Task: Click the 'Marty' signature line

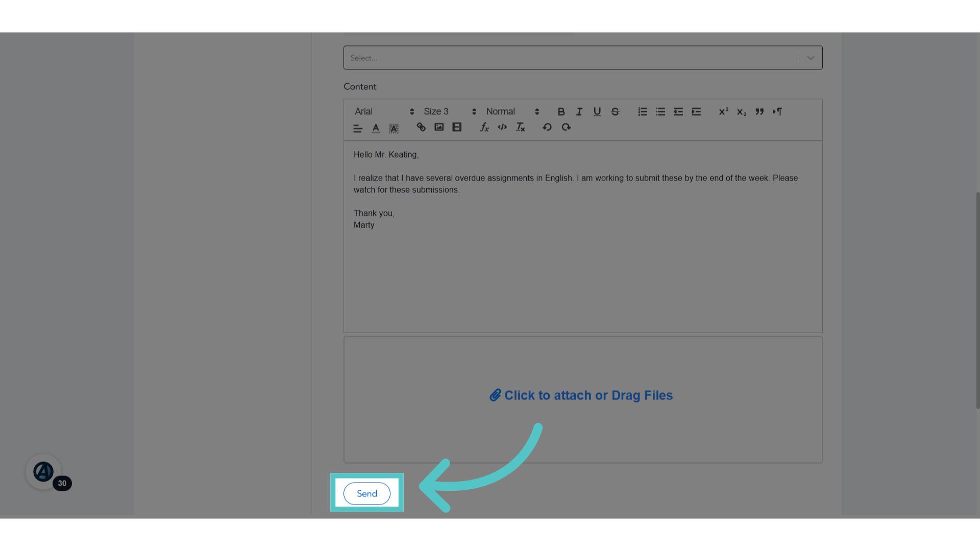Action: pos(364,225)
